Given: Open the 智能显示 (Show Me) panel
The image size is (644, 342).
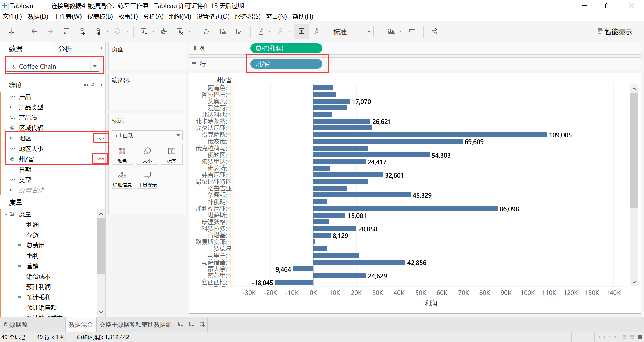Looking at the screenshot, I should pyautogui.click(x=614, y=31).
